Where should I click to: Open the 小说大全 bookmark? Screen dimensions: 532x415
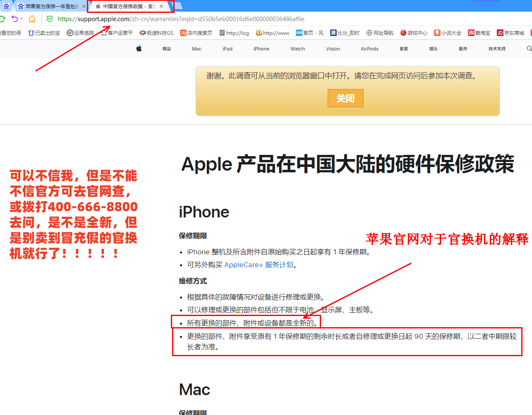pyautogui.click(x=448, y=33)
